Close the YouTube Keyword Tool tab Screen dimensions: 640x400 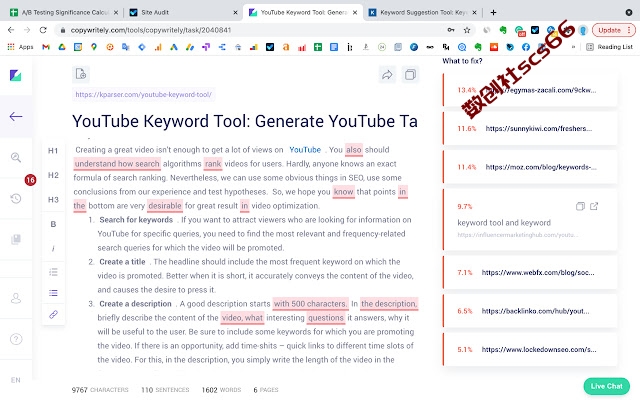355,13
